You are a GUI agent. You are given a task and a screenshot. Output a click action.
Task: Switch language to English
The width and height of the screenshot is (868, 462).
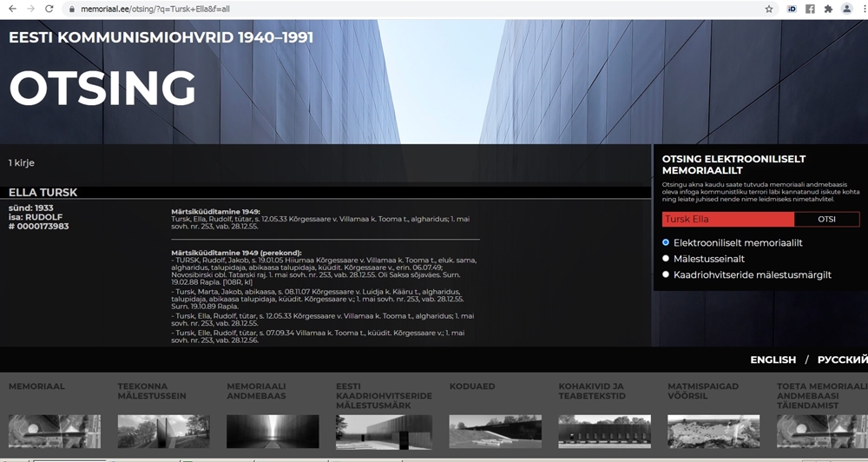pyautogui.click(x=773, y=360)
